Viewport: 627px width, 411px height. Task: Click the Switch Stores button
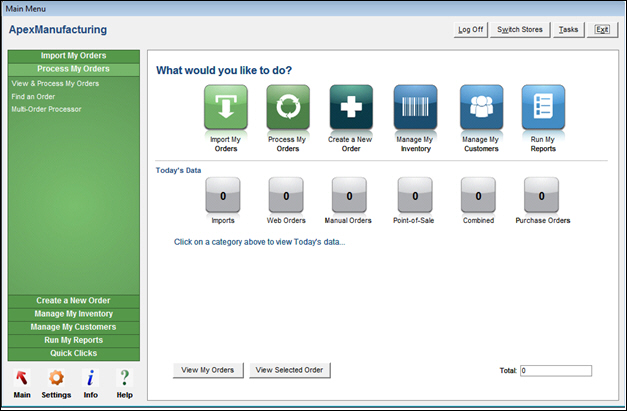[520, 30]
